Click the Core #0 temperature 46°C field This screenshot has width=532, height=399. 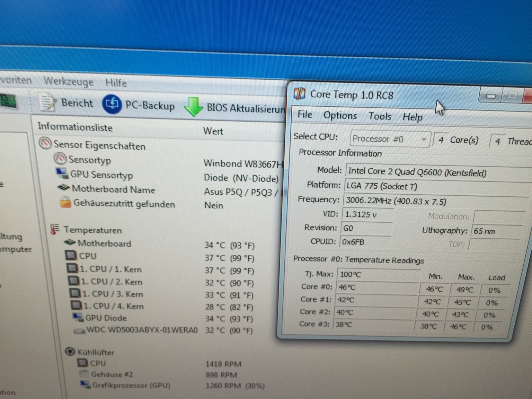point(377,287)
